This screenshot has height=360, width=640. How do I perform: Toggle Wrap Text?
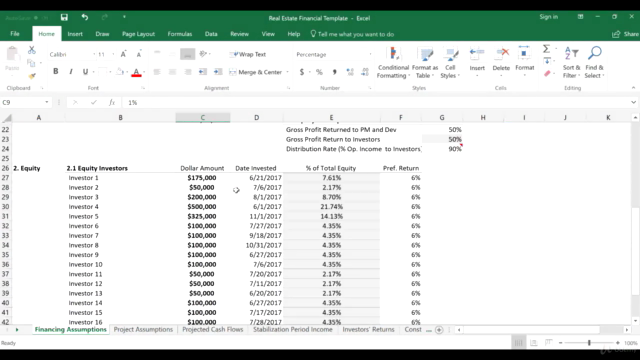pos(248,54)
